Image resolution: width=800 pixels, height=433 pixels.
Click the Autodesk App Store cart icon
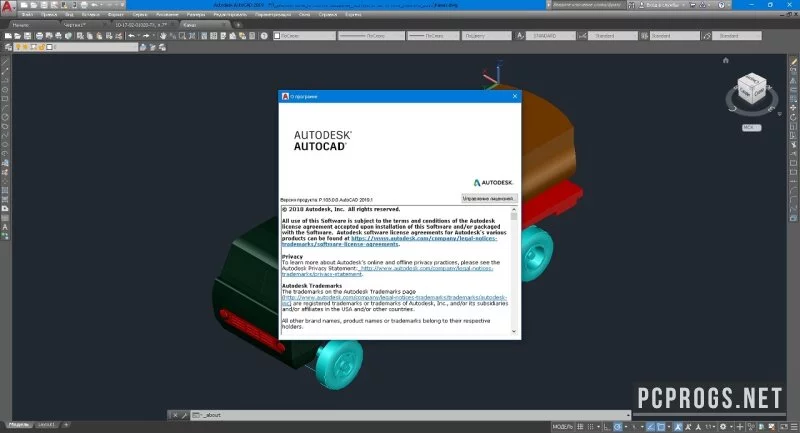[693, 5]
